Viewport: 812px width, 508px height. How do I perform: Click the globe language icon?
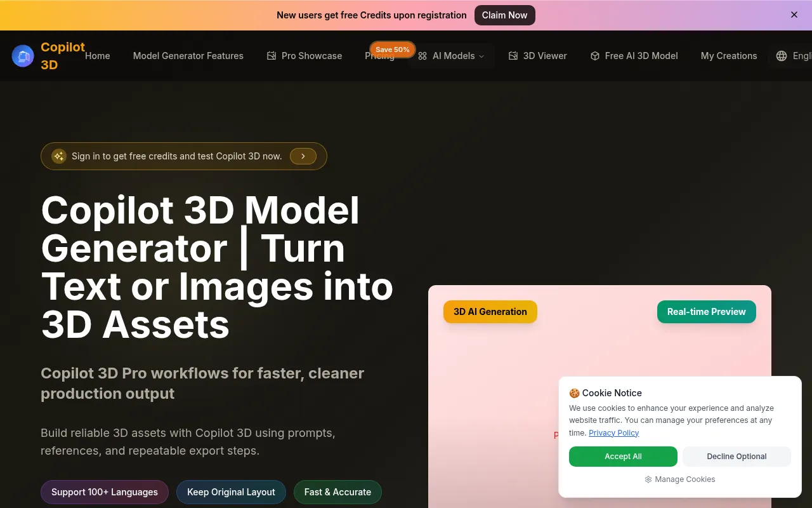pos(782,56)
